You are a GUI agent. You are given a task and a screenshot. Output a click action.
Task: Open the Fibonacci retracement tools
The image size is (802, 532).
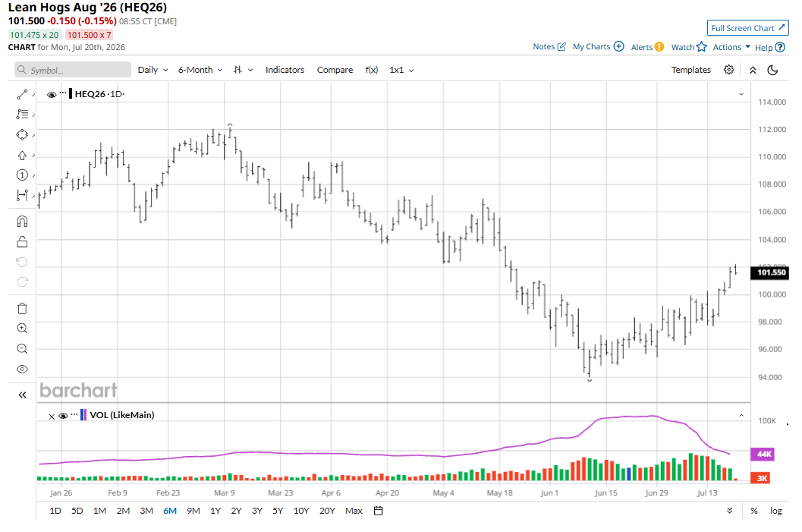(22, 115)
